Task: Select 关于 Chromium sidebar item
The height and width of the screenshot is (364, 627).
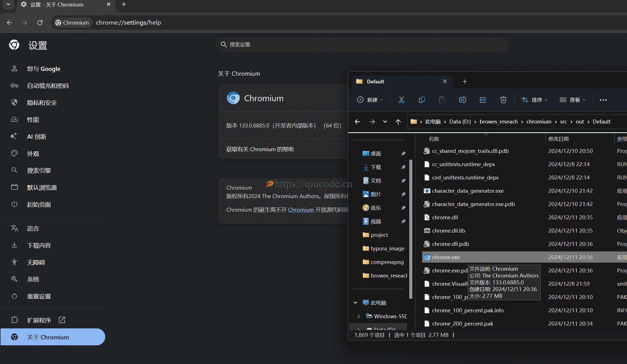Action: [x=53, y=337]
